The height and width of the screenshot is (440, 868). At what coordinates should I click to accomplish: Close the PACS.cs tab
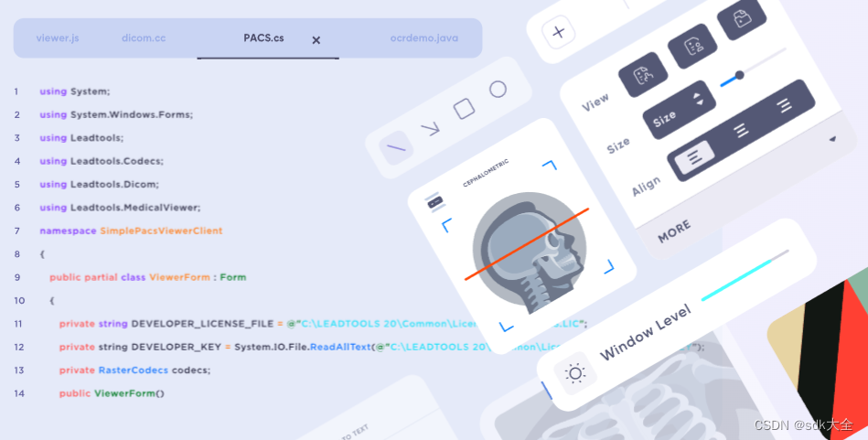click(x=316, y=40)
